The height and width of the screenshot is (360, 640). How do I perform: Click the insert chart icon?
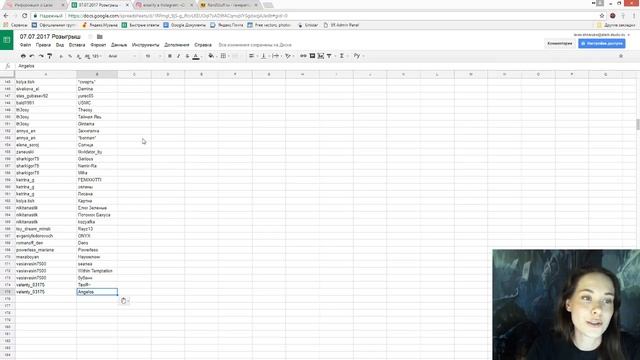coord(321,56)
